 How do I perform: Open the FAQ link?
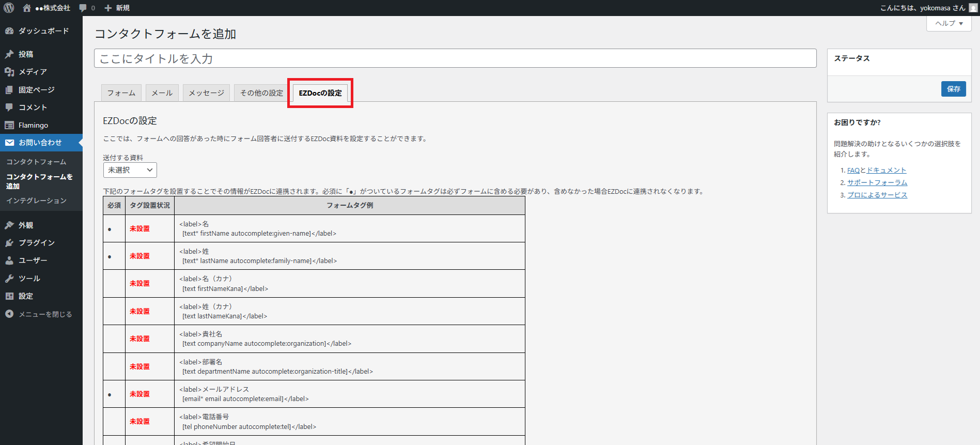tap(853, 170)
